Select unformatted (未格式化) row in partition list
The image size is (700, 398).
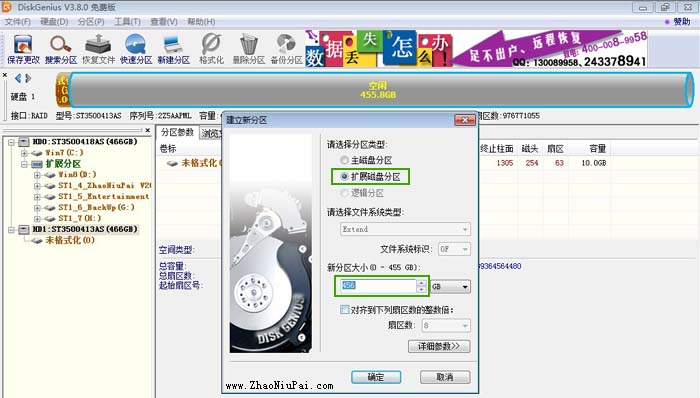coord(199,163)
